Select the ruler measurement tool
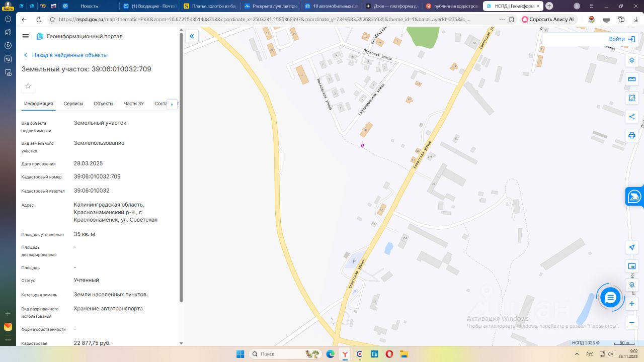 coord(632,79)
